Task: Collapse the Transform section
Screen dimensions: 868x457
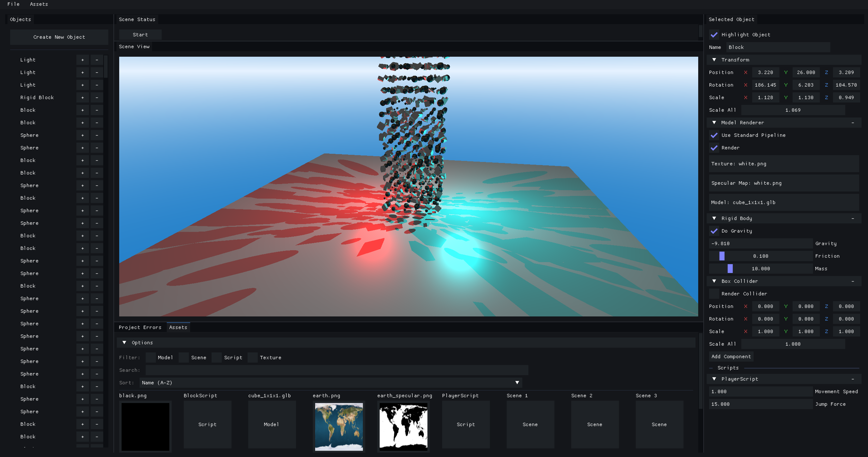Action: (x=714, y=60)
